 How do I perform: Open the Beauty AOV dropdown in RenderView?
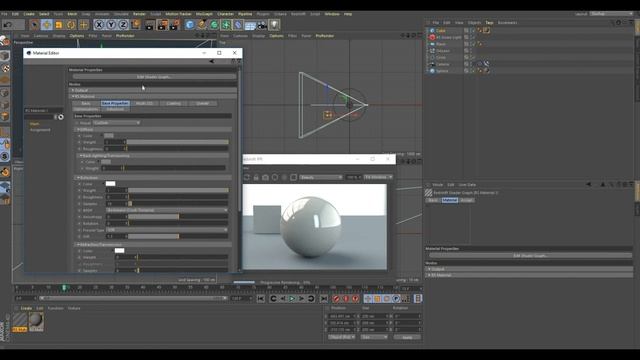pos(321,177)
